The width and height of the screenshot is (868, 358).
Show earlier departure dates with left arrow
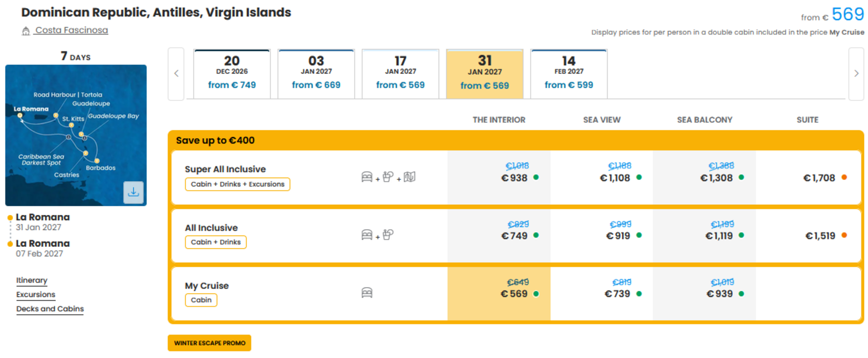[x=176, y=74]
